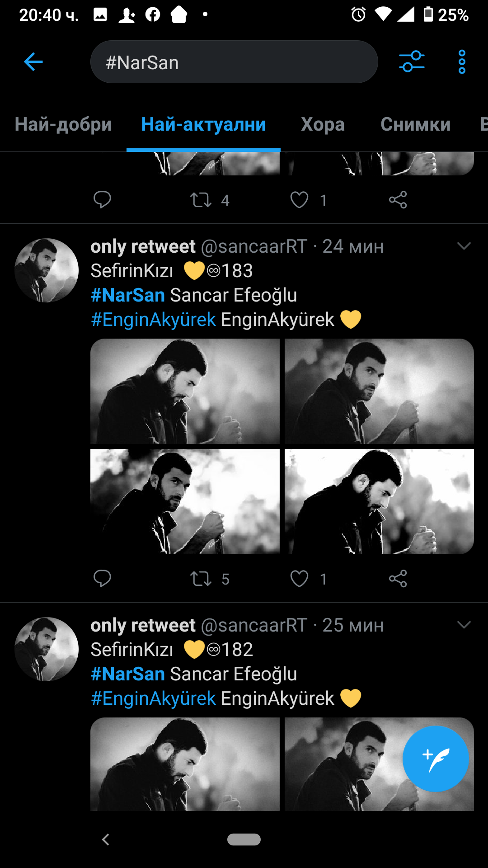
Task: Open the Снимки tab
Action: click(x=415, y=124)
